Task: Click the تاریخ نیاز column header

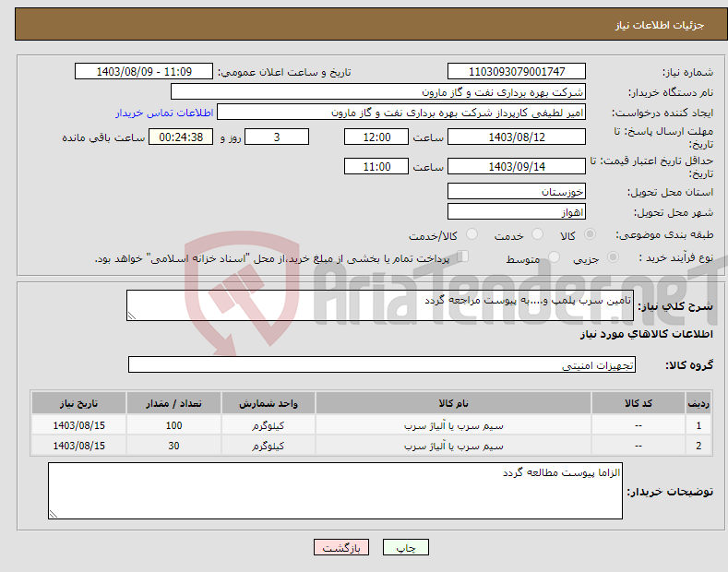Action: 79,403
